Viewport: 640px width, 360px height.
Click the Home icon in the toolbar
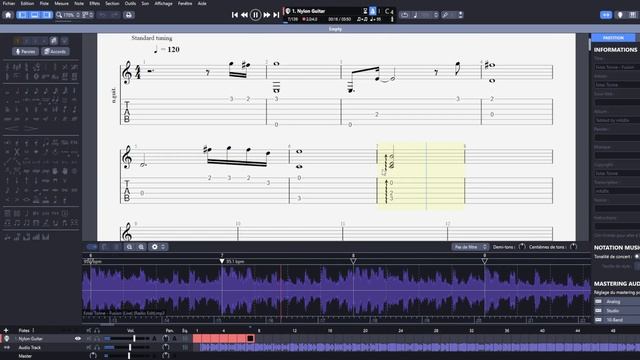tap(8, 15)
